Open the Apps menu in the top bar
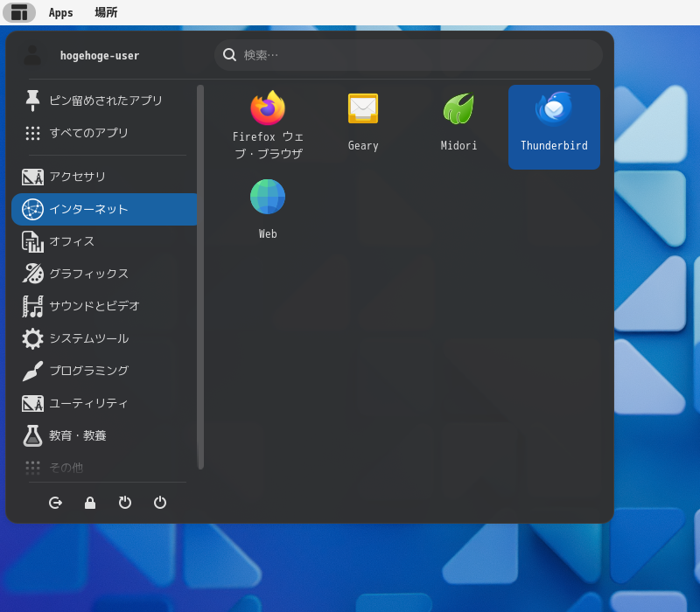 (60, 12)
